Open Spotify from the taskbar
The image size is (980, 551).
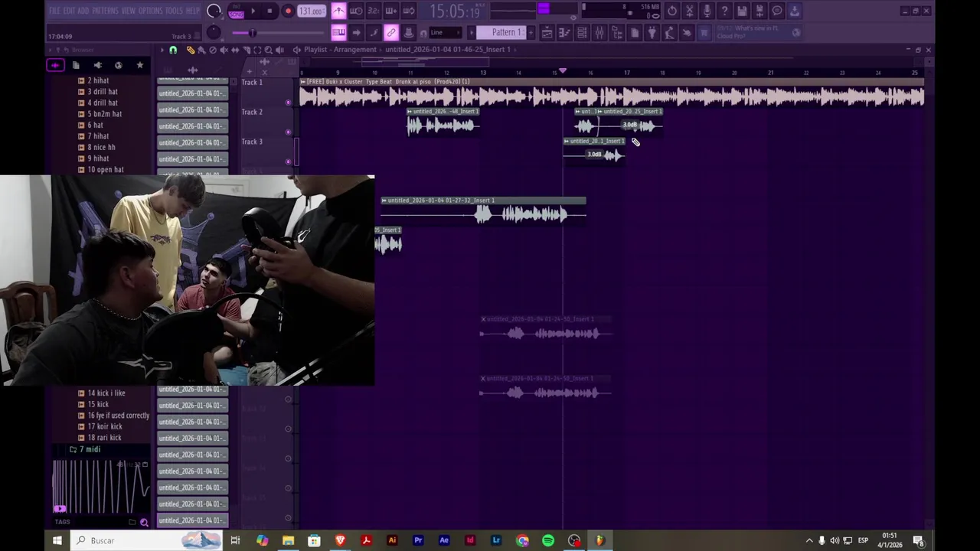548,540
